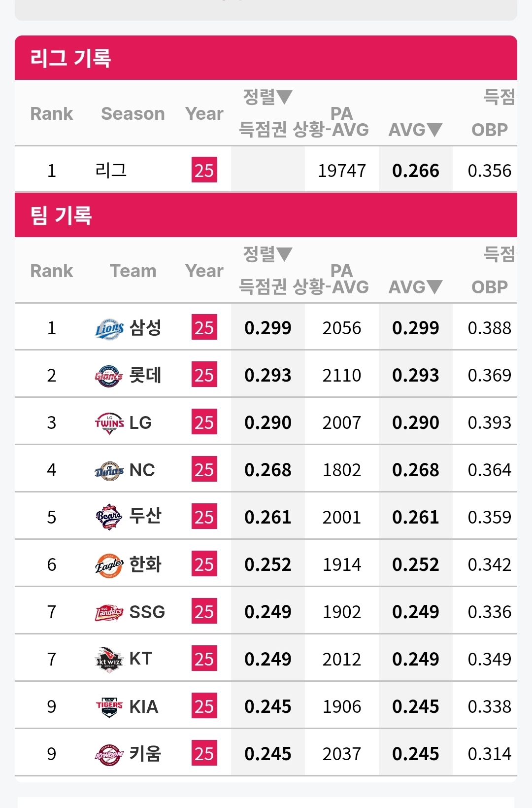The image size is (532, 808).
Task: Open the 정렬 sort dropdown in team table
Action: (x=268, y=254)
